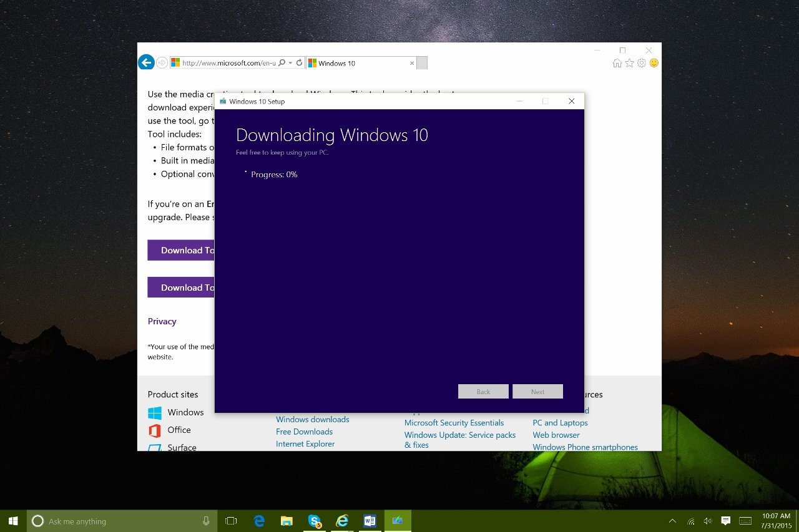Open File Explorer from the taskbar
The height and width of the screenshot is (532, 799).
[x=287, y=521]
